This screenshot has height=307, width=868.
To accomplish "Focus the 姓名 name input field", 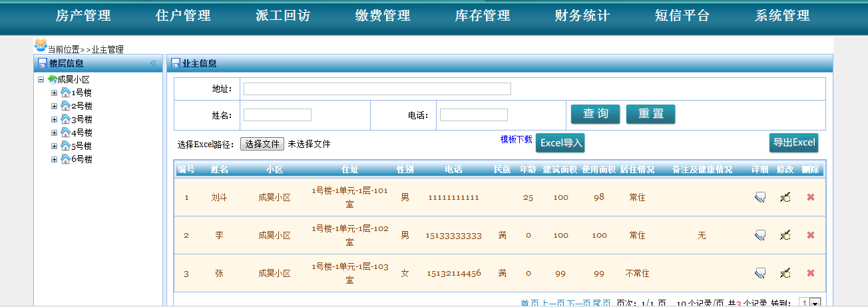I will (278, 115).
